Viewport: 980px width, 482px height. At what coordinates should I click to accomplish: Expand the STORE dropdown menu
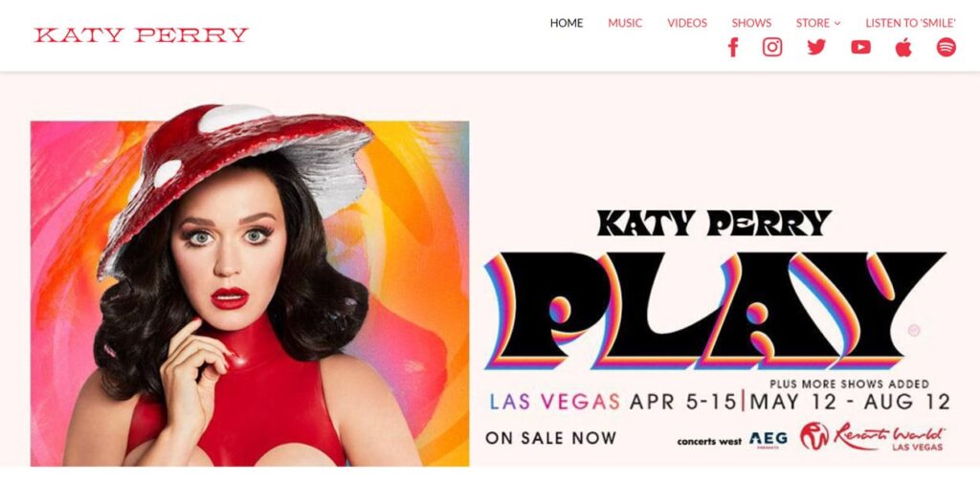coord(818,23)
